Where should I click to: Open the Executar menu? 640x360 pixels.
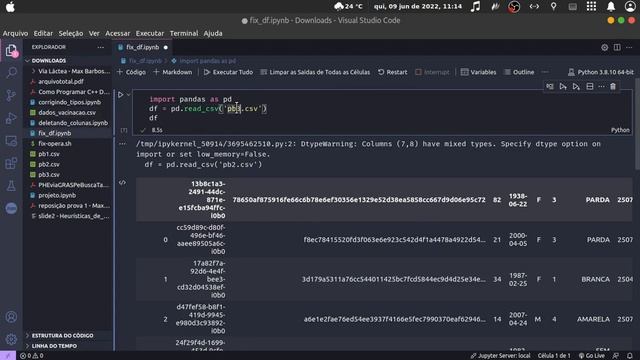coord(150,33)
